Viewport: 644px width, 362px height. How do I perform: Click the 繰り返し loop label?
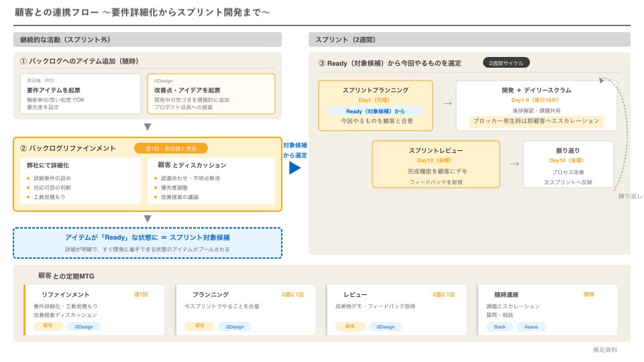pos(630,196)
